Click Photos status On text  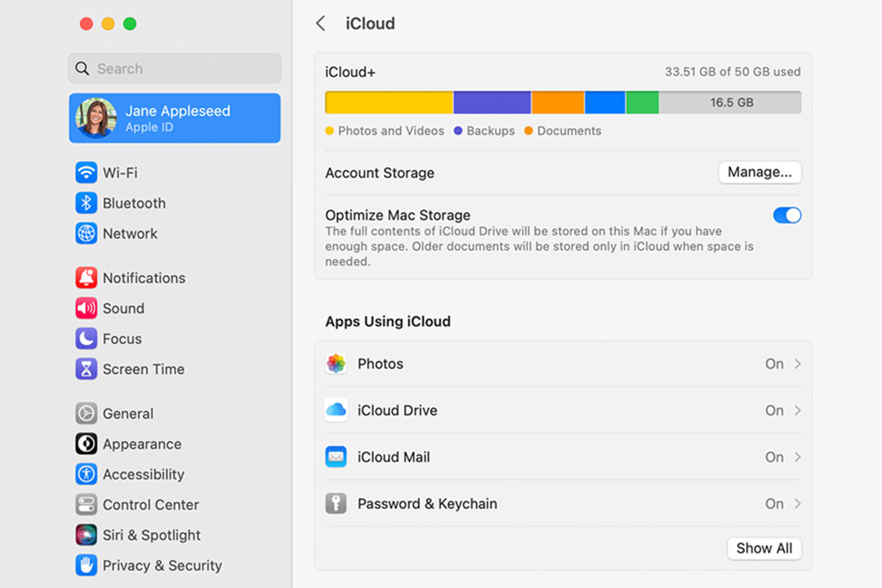pos(774,364)
